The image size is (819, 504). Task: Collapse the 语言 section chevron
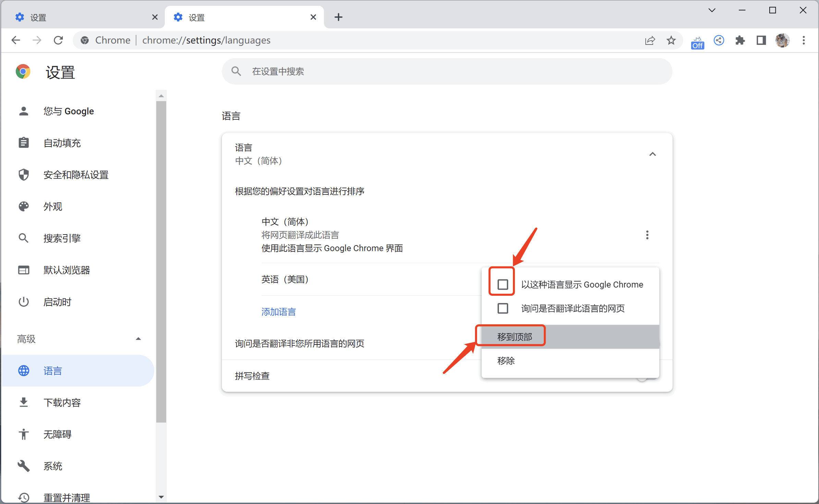click(x=652, y=154)
